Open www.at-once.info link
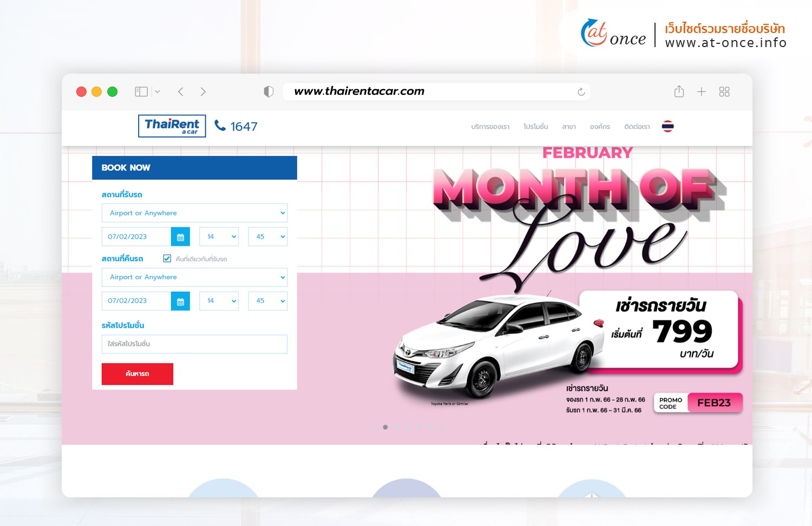This screenshot has height=526, width=812. coord(726,43)
